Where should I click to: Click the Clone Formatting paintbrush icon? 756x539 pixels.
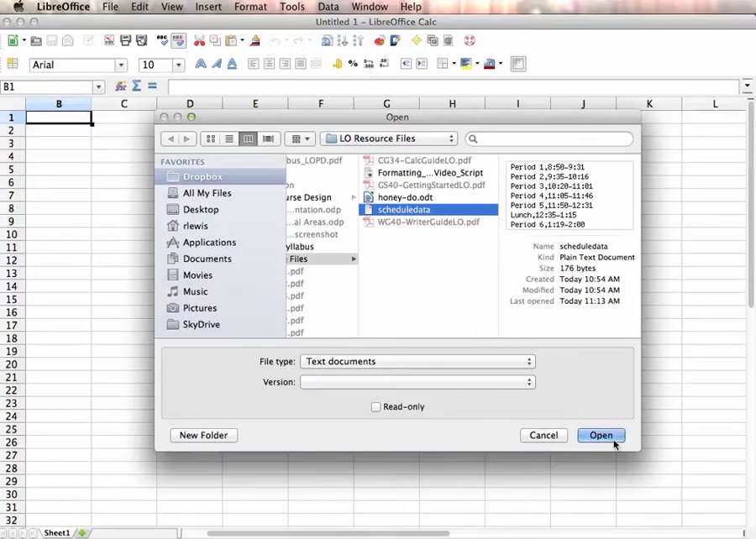255,41
